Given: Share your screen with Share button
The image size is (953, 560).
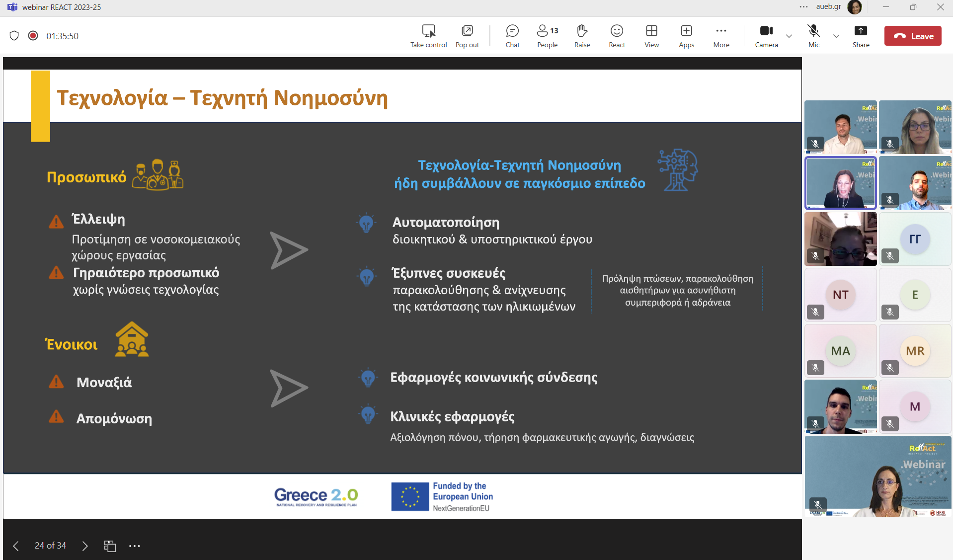Looking at the screenshot, I should pos(861,36).
